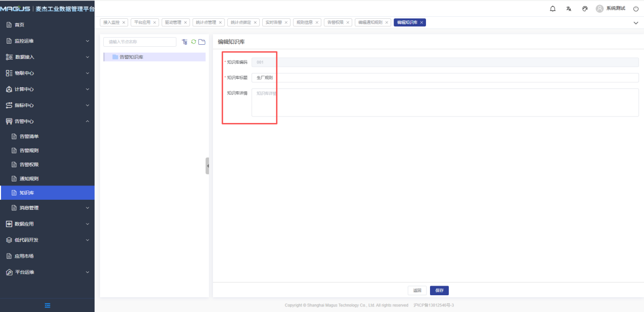Open the tabs overflow dropdown arrow
The image size is (644, 312).
(x=635, y=23)
